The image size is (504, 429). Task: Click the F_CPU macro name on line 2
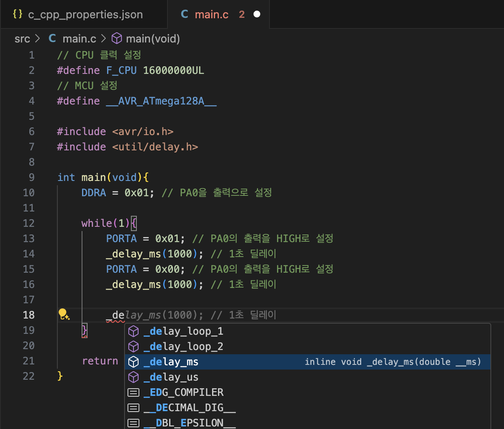coord(122,71)
